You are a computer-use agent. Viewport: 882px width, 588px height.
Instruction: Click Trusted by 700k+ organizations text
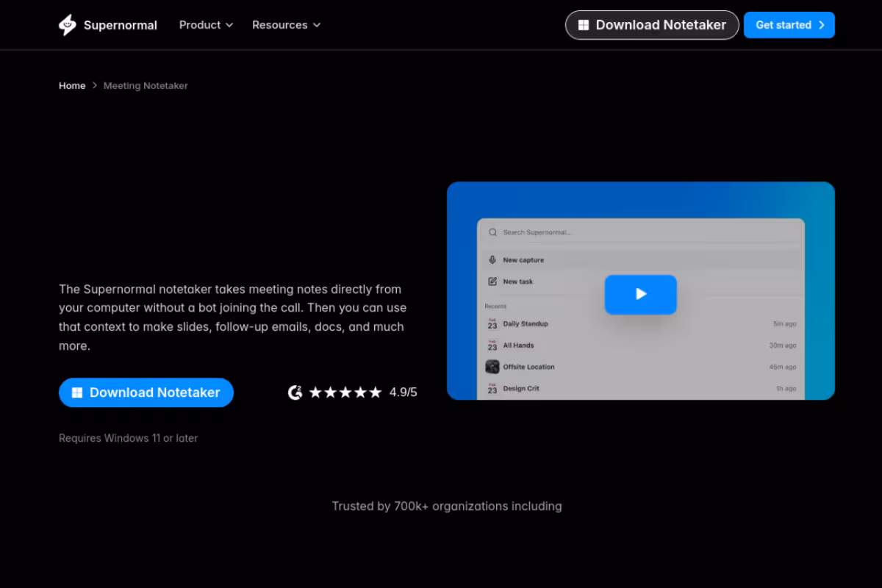point(447,506)
